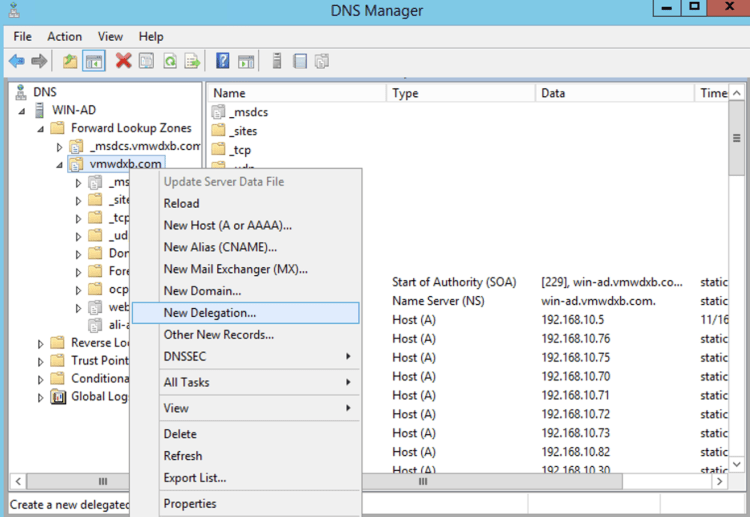Click the red X Delete toolbar icon
The width and height of the screenshot is (750, 517).
[x=123, y=61]
